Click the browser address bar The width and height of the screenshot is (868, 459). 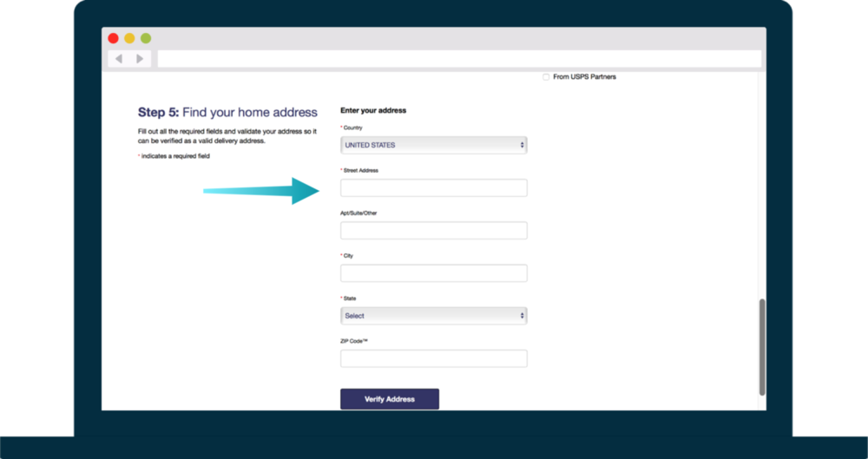pos(459,59)
